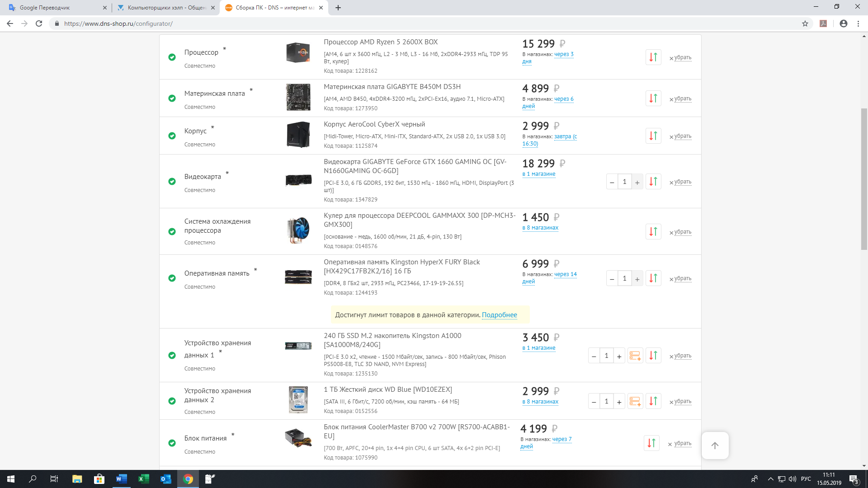This screenshot has width=868, height=488.
Task: Open the PDF extension icon in Chrome
Action: (823, 23)
